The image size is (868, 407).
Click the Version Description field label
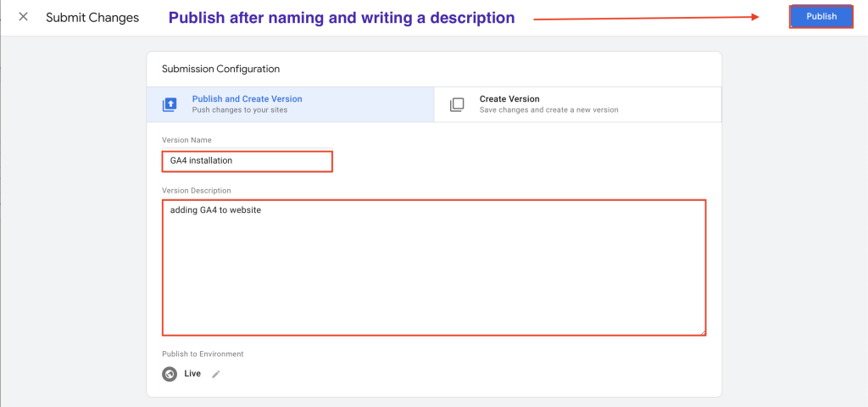pos(197,191)
